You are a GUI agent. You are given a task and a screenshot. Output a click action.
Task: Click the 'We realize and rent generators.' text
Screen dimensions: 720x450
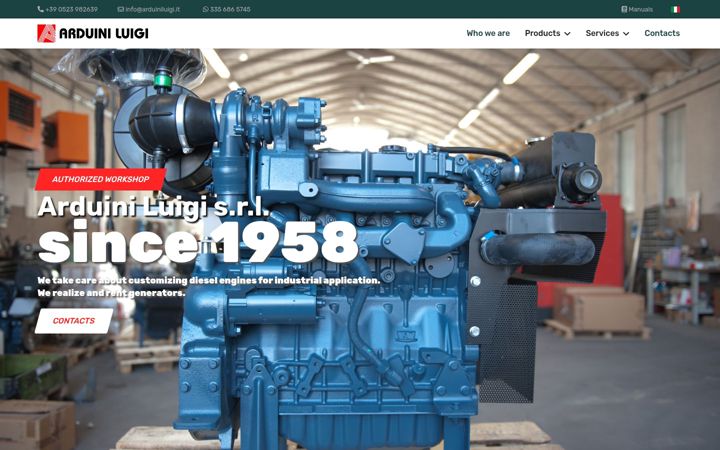[x=112, y=293]
